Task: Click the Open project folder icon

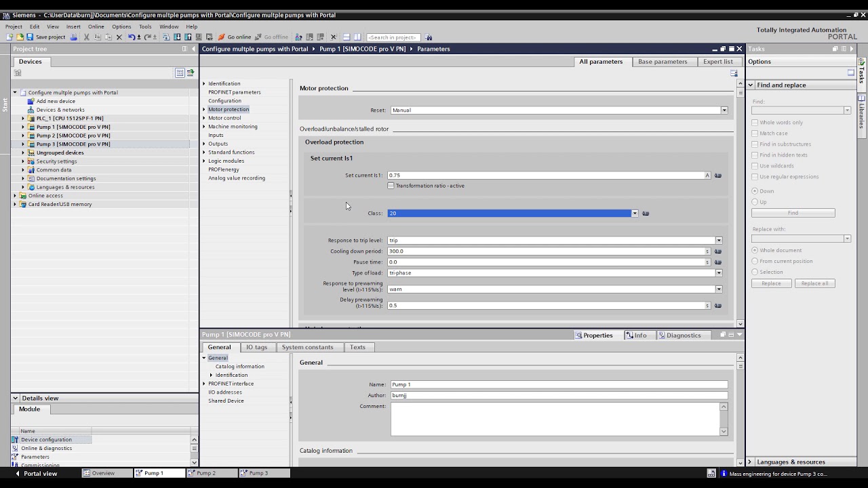Action: click(x=20, y=37)
